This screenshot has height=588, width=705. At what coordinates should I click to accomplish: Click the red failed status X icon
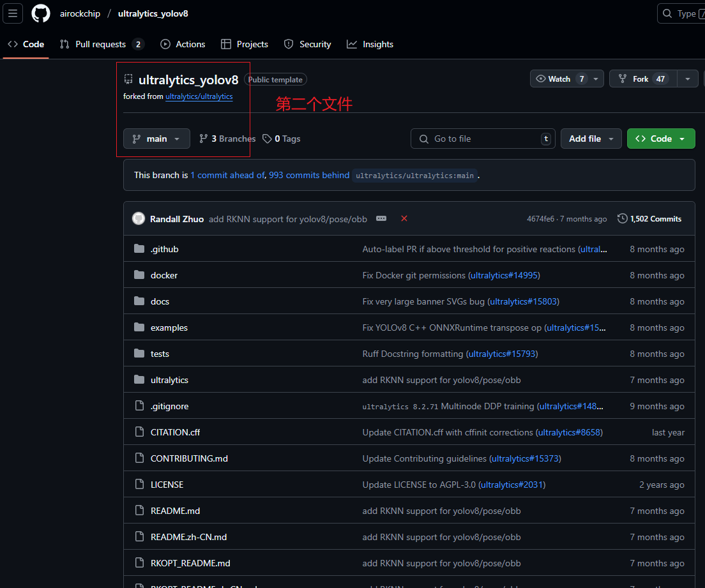coord(404,218)
